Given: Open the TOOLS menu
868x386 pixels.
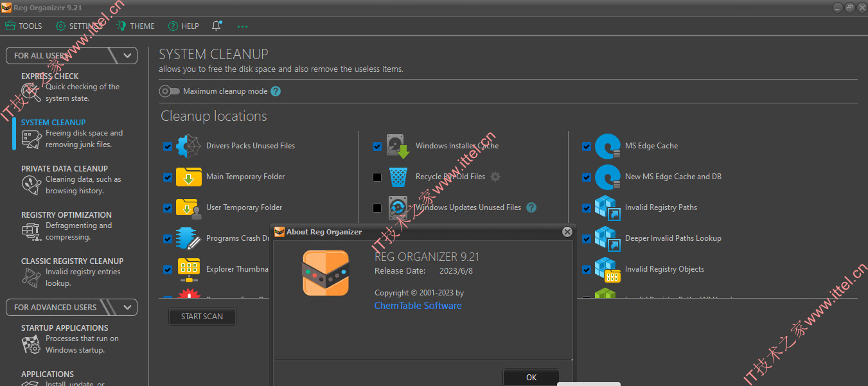Looking at the screenshot, I should pyautogui.click(x=24, y=26).
